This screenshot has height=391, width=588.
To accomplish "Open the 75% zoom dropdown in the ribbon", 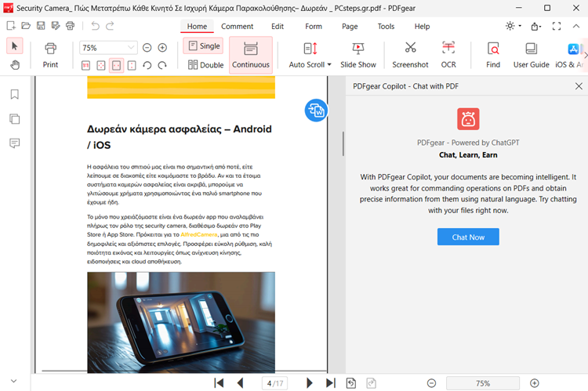I will (x=108, y=48).
